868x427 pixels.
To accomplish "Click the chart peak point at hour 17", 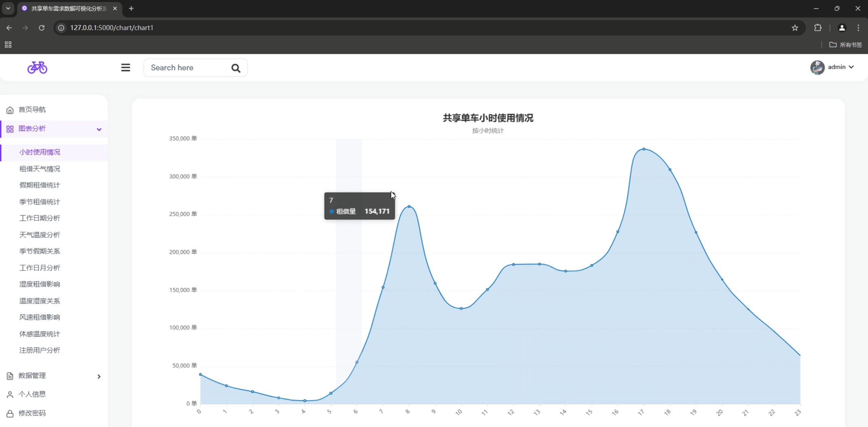I will pyautogui.click(x=644, y=149).
